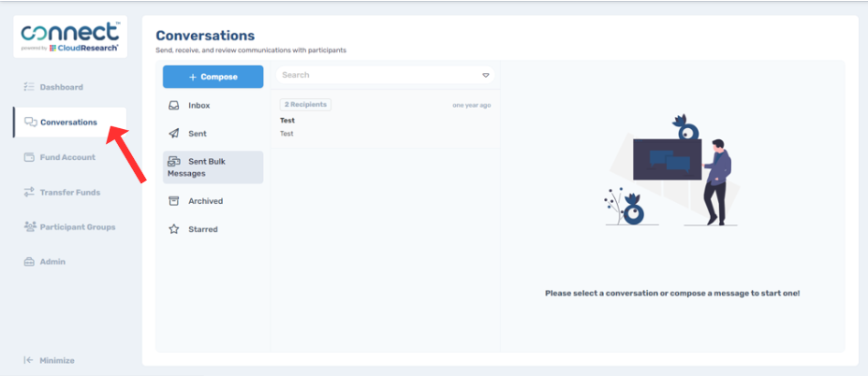Click the Fund Account wallet icon
Image resolution: width=868 pixels, height=376 pixels.
29,157
